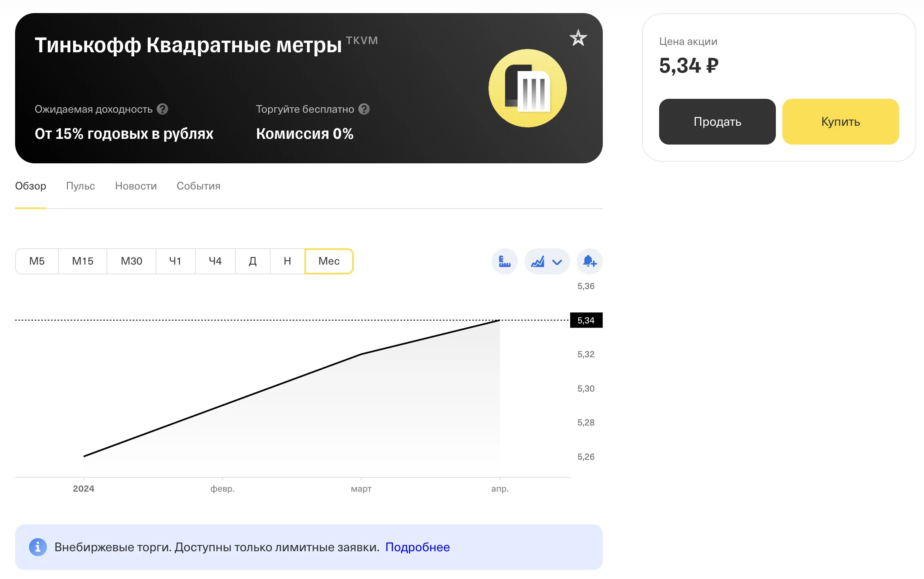Image resolution: width=924 pixels, height=579 pixels.
Task: Click the 5,28 price axis label
Action: [x=586, y=423]
